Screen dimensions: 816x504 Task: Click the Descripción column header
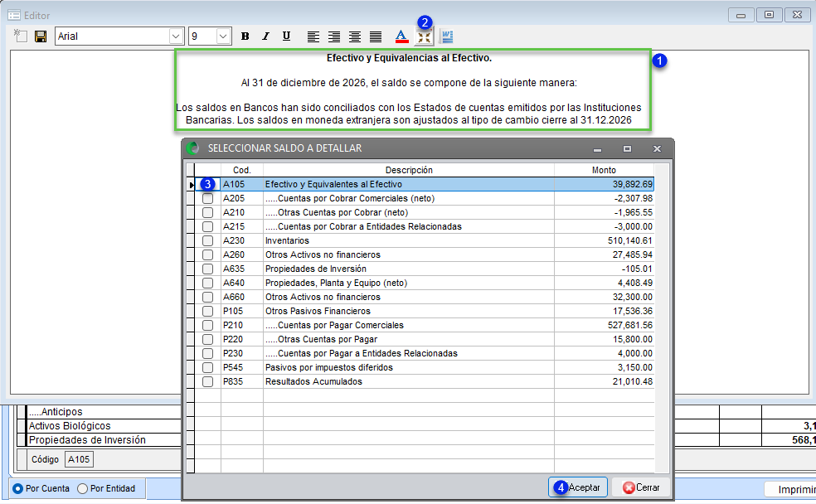409,170
